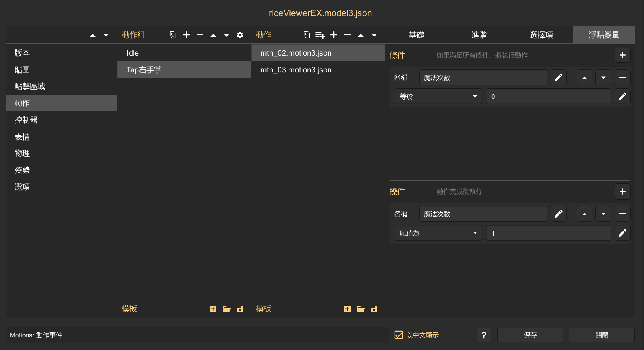Select mtn_03.motion3.json in motion list
Viewport: 644px width, 350px height.
click(296, 70)
